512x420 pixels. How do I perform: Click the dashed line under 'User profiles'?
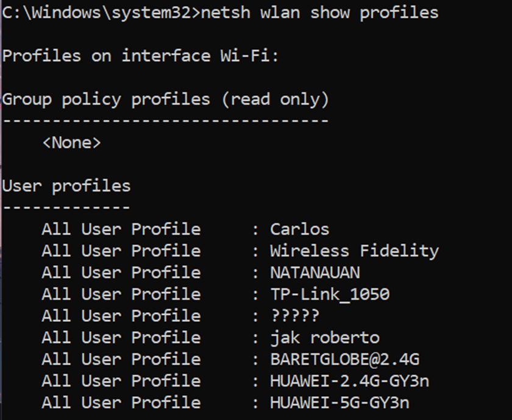66,207
